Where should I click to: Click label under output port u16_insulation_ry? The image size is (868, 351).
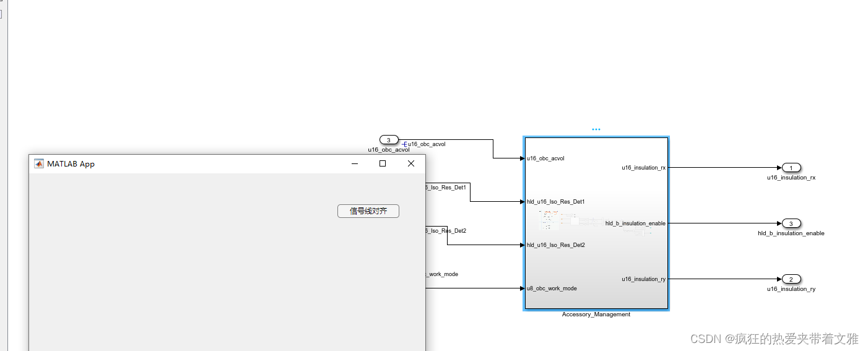coord(791,289)
